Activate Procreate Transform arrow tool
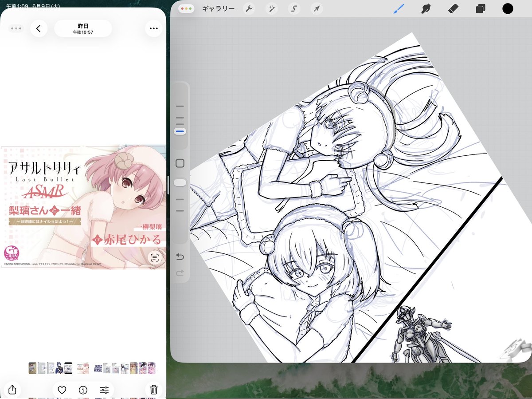 point(316,8)
